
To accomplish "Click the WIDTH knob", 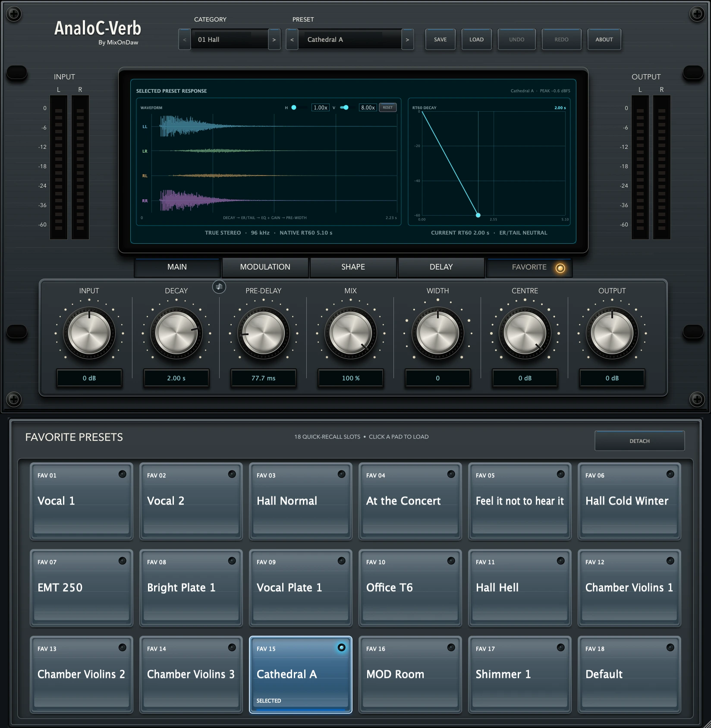I will pyautogui.click(x=438, y=333).
